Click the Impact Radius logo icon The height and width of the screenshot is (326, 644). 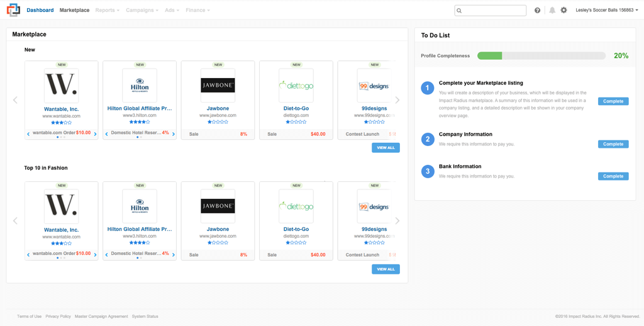point(13,10)
